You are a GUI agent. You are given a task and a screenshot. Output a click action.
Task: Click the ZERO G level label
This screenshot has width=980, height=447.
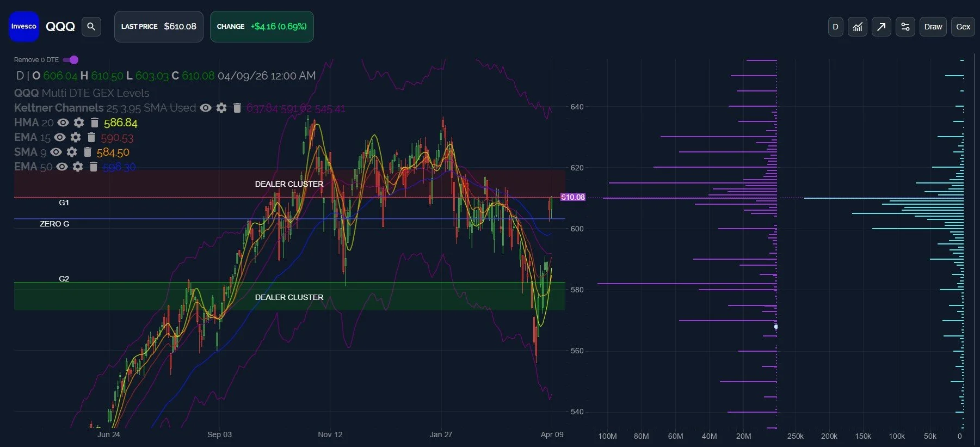[54, 224]
